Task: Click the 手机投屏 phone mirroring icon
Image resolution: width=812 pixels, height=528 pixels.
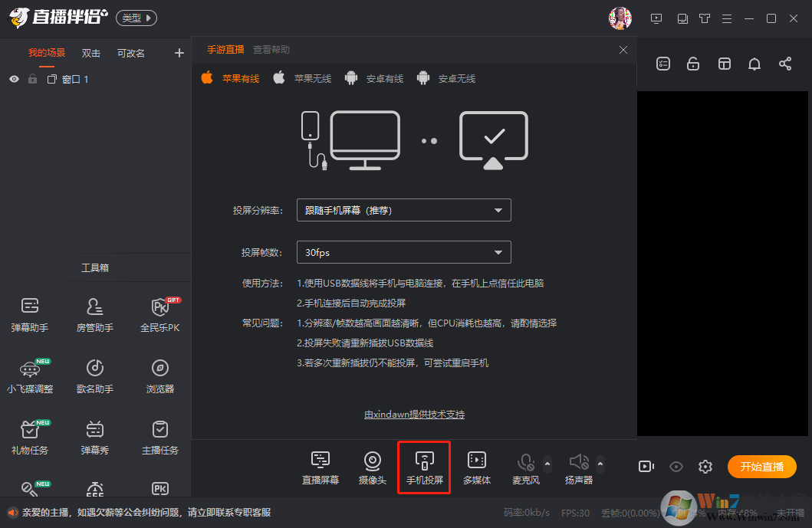Action: pyautogui.click(x=424, y=467)
